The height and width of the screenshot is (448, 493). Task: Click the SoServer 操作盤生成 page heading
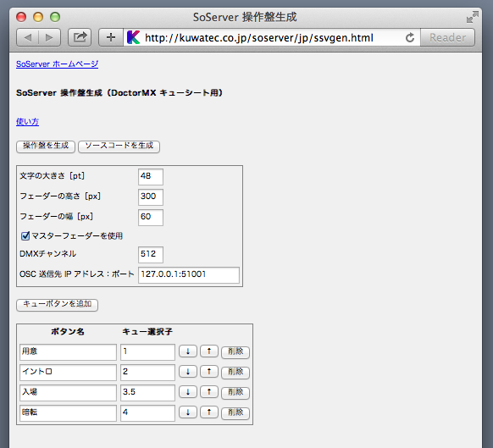point(119,93)
